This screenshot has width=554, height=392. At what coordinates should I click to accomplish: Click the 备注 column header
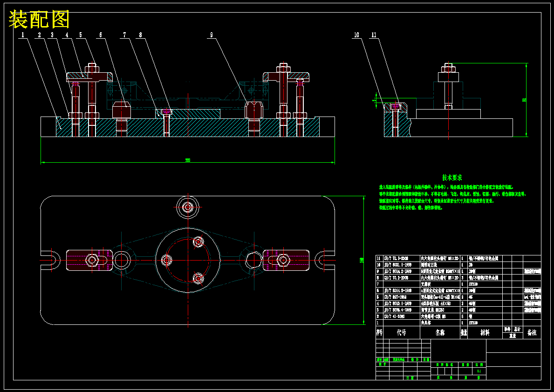tap(532, 333)
